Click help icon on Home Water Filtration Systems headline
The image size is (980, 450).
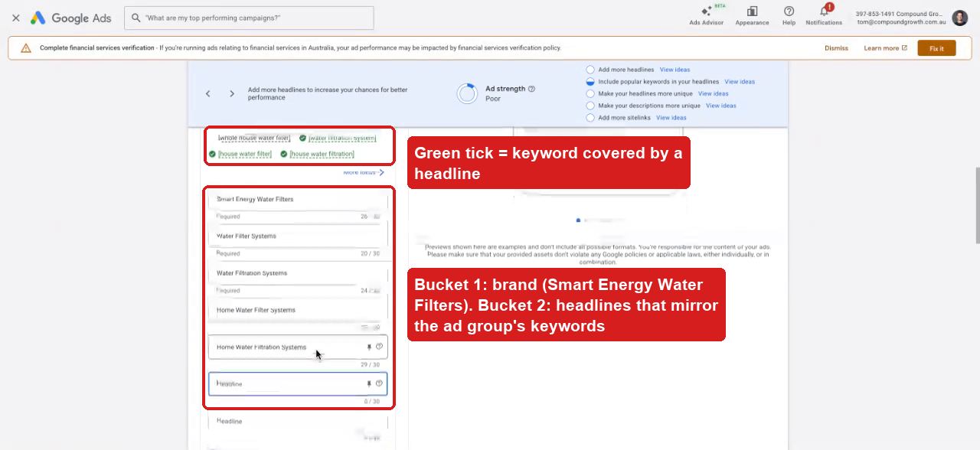(379, 347)
